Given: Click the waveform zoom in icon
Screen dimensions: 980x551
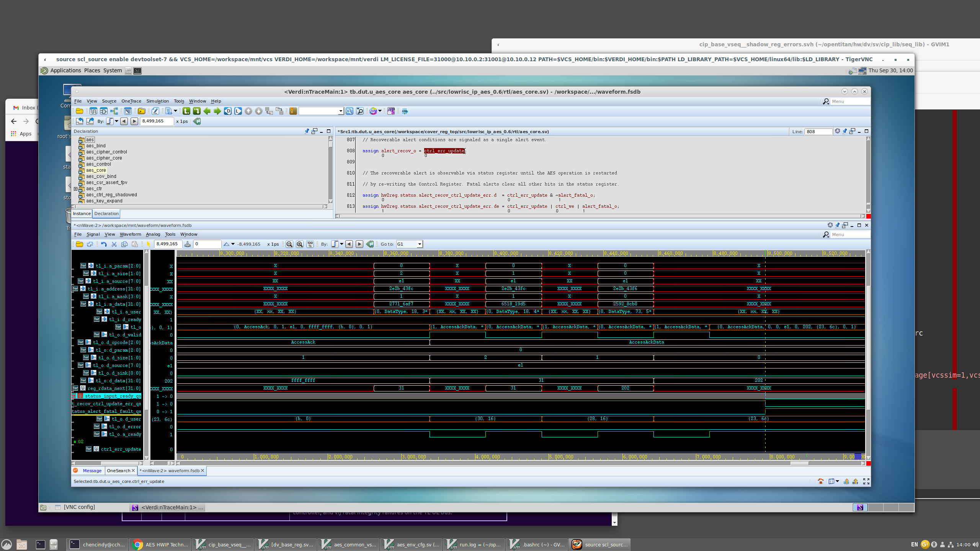Looking at the screenshot, I should [x=300, y=244].
